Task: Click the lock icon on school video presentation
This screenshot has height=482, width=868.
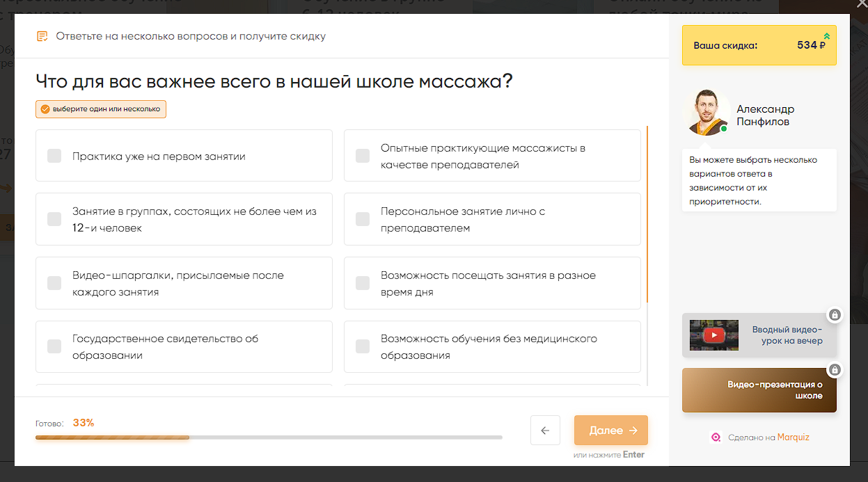Action: click(x=835, y=370)
